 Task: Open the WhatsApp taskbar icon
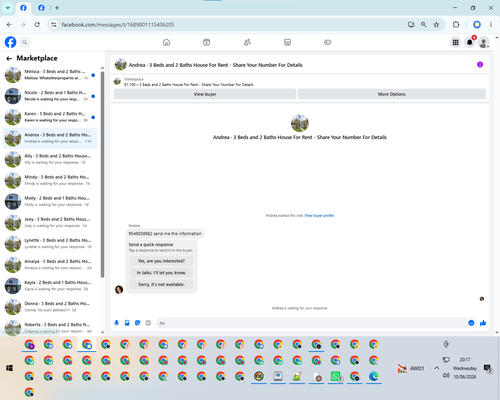pos(336,376)
